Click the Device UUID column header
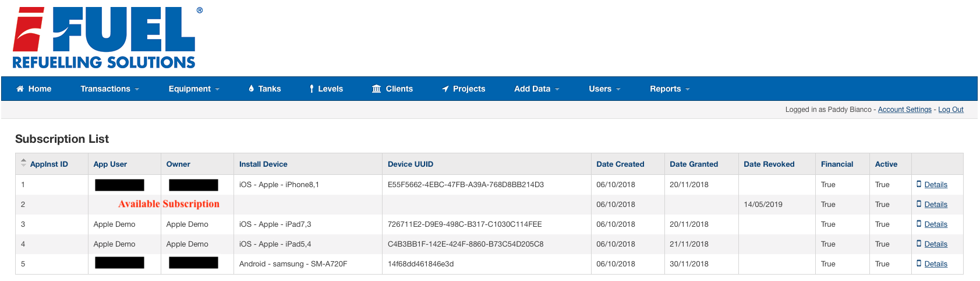 coord(411,164)
